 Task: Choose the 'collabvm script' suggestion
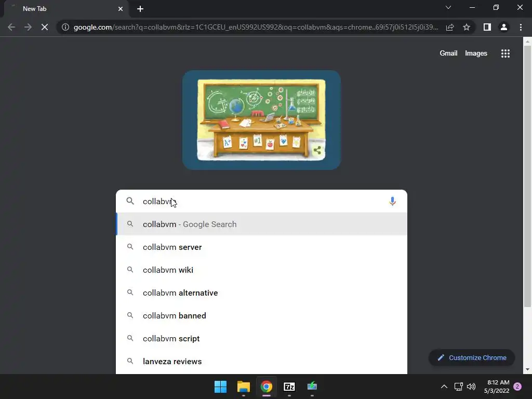(x=261, y=339)
